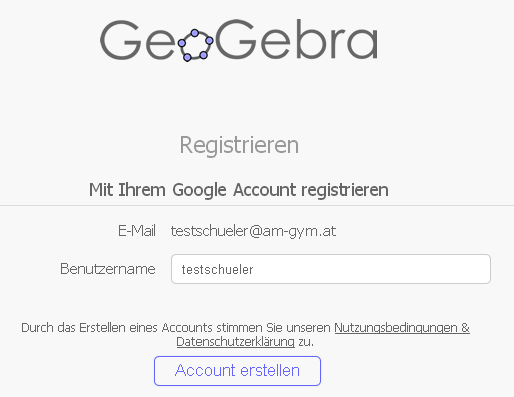Click the topmost blue vertex of the logo pentagon
Image resolution: width=514 pixels, height=397 pixels.
pyautogui.click(x=195, y=33)
